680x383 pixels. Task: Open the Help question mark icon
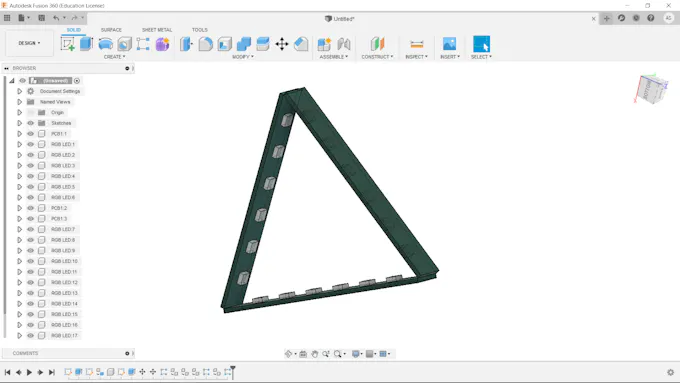click(x=651, y=18)
